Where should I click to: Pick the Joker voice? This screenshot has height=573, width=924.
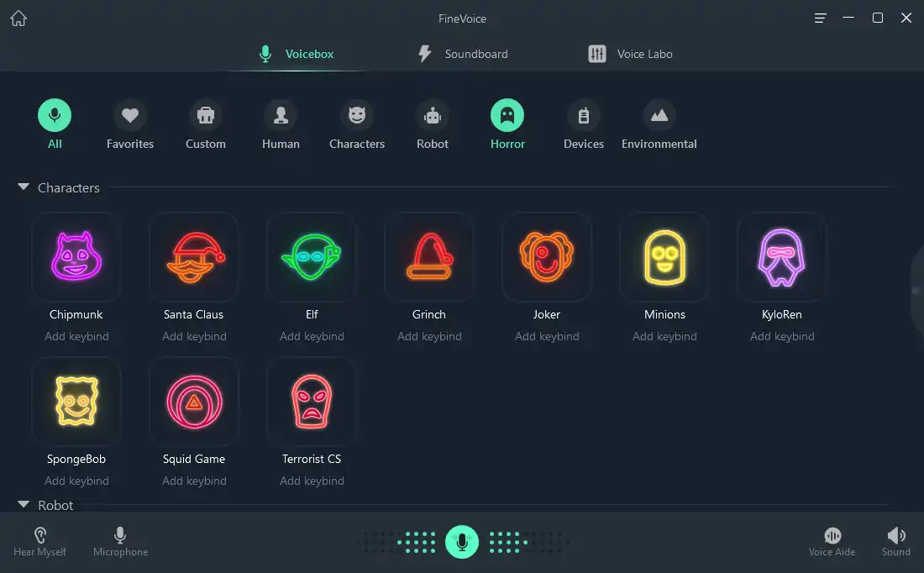546,257
